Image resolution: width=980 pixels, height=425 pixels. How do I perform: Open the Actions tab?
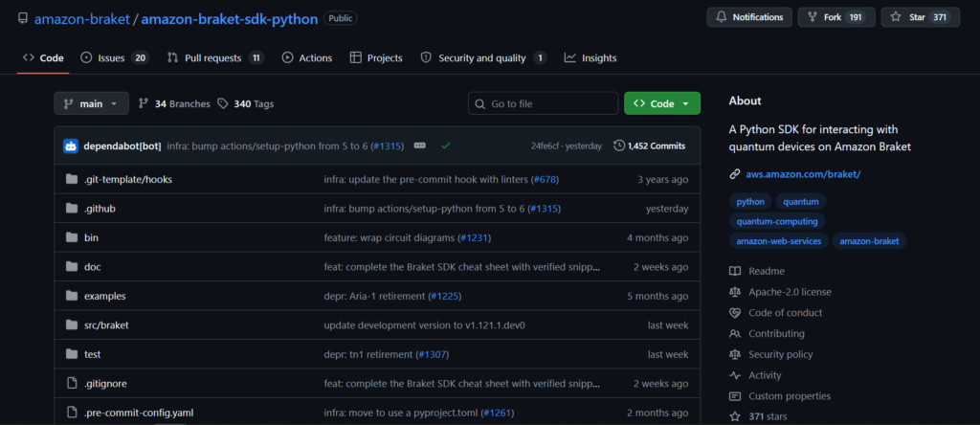click(x=307, y=57)
